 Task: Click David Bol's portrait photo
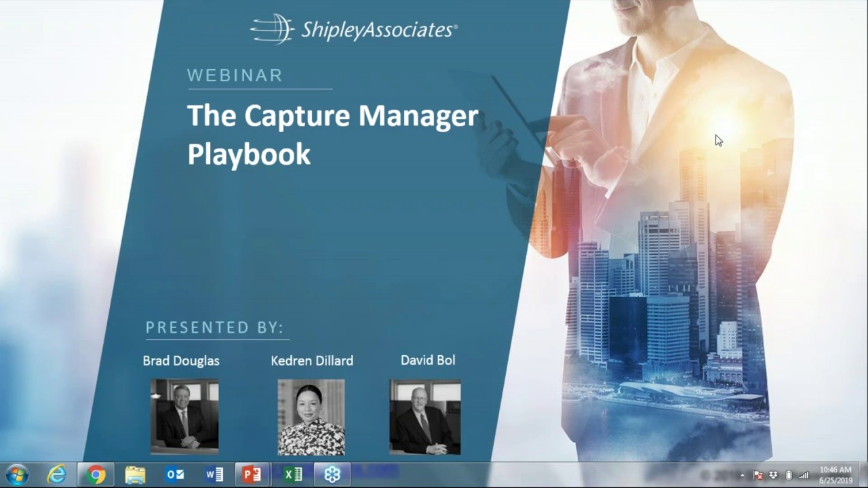425,416
